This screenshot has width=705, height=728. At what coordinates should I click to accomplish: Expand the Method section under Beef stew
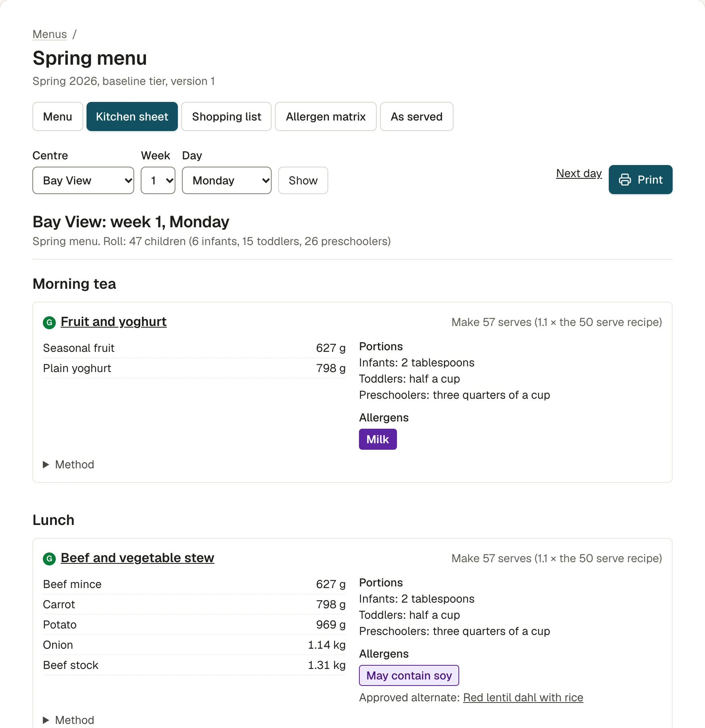tap(68, 720)
